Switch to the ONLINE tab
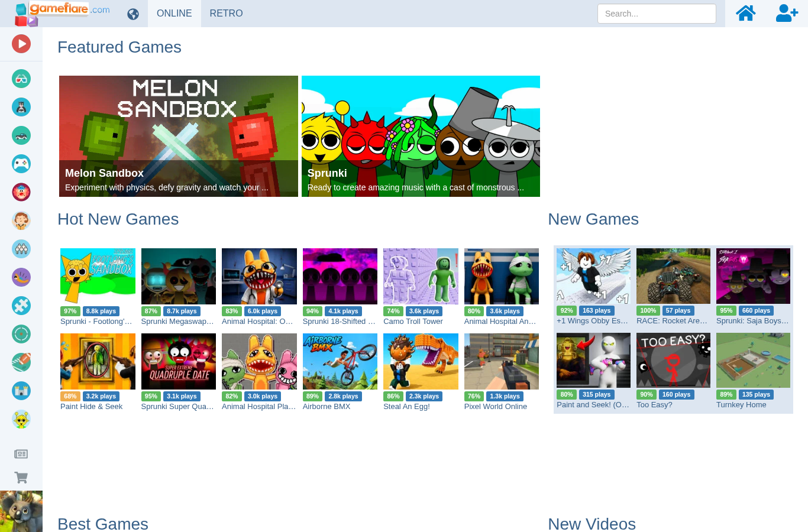The width and height of the screenshot is (808, 532). coord(174,13)
